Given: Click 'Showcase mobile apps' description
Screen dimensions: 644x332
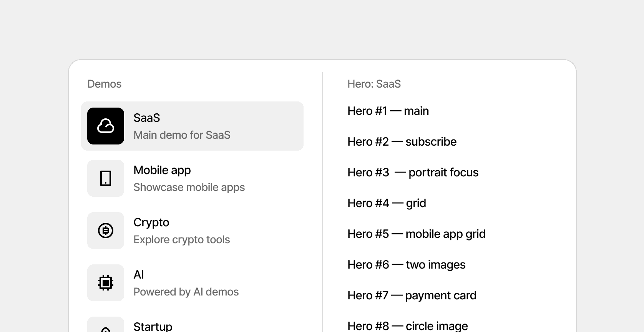Looking at the screenshot, I should (x=189, y=187).
